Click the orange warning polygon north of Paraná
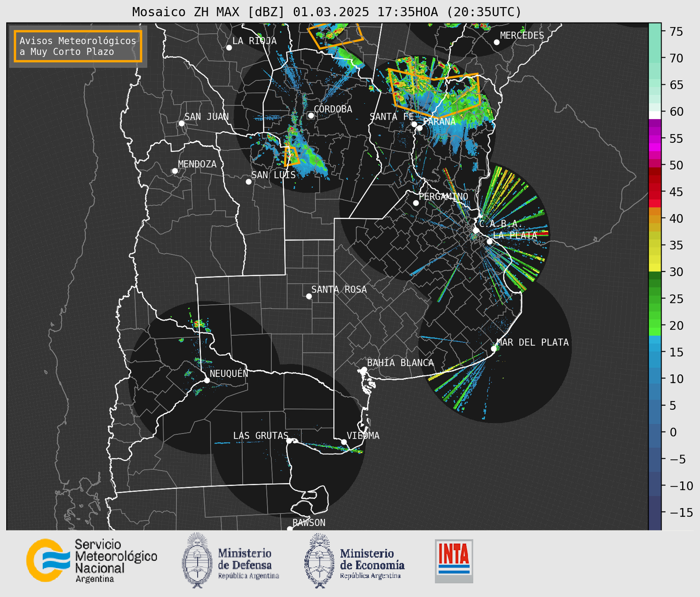 (x=434, y=95)
